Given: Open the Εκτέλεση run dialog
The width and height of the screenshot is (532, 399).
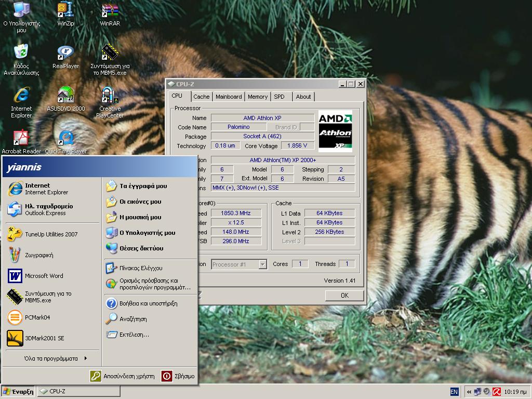Looking at the screenshot, I should pyautogui.click(x=149, y=335).
